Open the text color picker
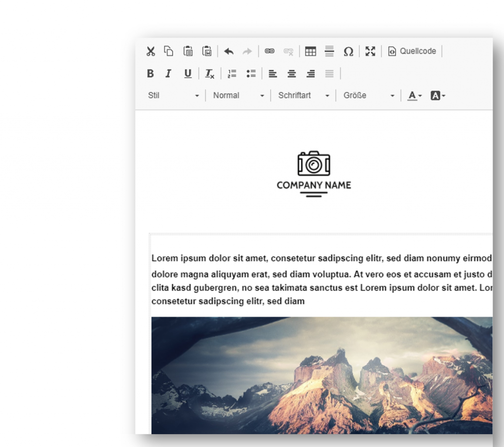Image resolution: width=504 pixels, height=447 pixels. (x=414, y=95)
